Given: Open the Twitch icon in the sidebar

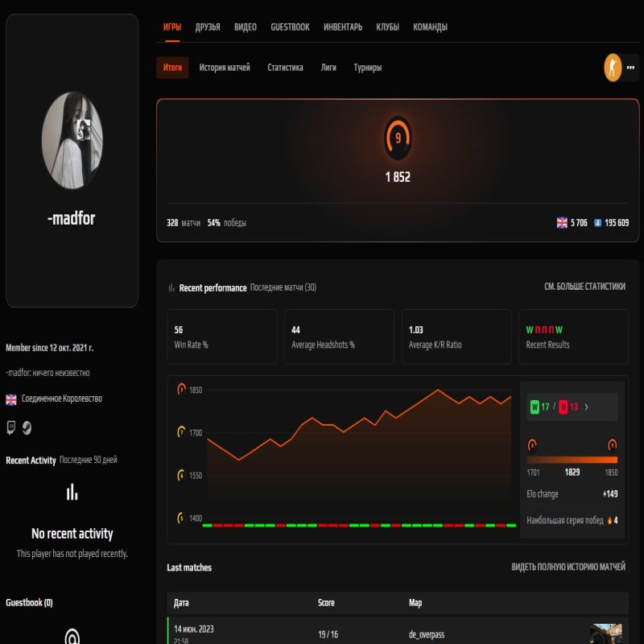Looking at the screenshot, I should click(10, 429).
